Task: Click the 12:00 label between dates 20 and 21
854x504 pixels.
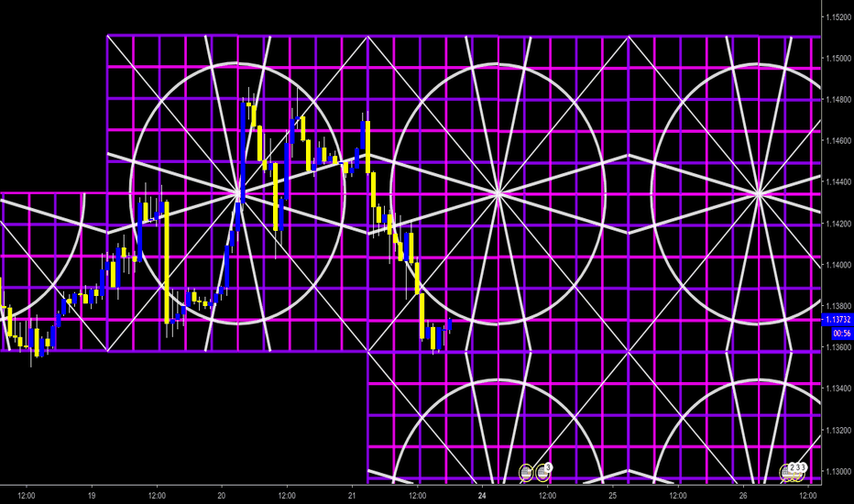Action: point(287,495)
